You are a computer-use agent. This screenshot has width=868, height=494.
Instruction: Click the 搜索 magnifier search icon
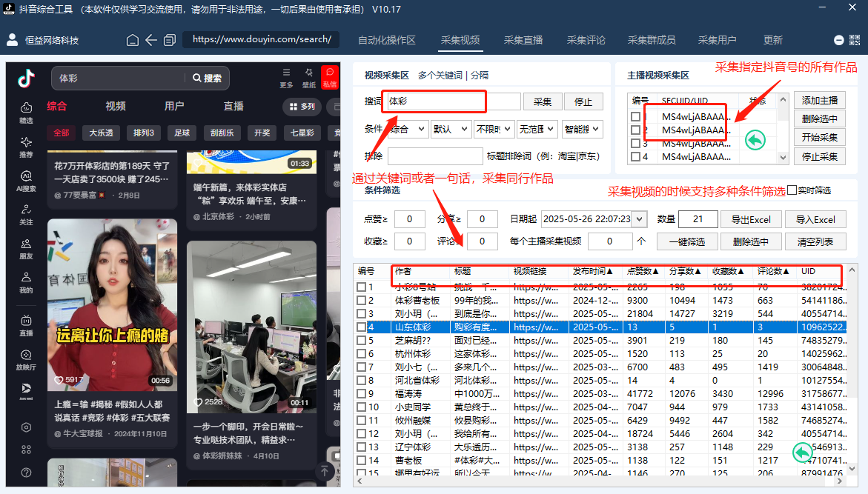[198, 78]
